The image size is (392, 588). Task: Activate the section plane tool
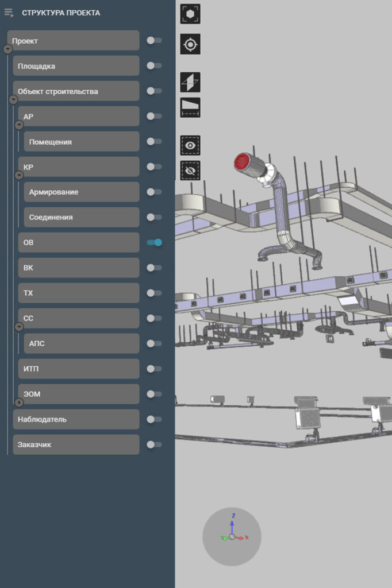pyautogui.click(x=190, y=82)
